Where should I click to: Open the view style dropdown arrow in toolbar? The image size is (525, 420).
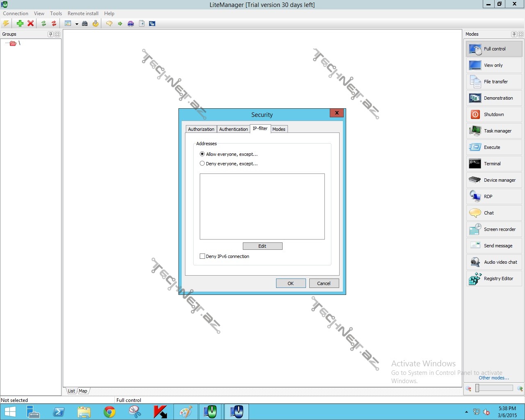(x=77, y=24)
